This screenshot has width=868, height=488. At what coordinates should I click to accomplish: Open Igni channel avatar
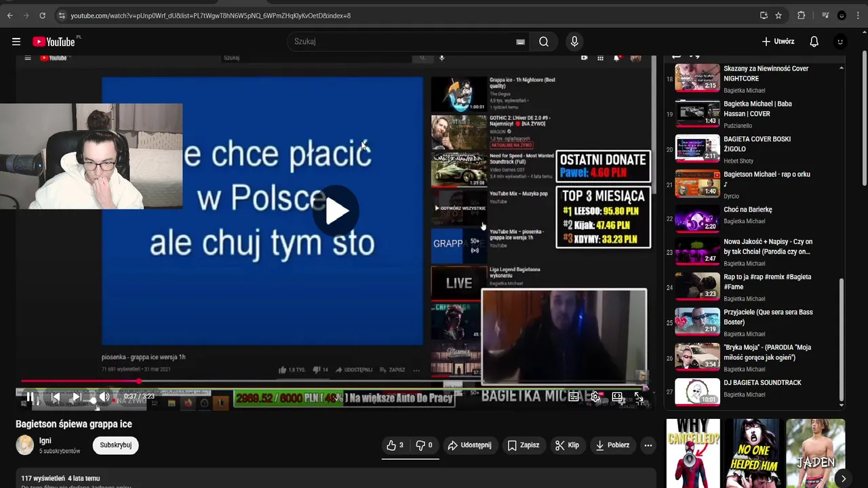pyautogui.click(x=25, y=445)
